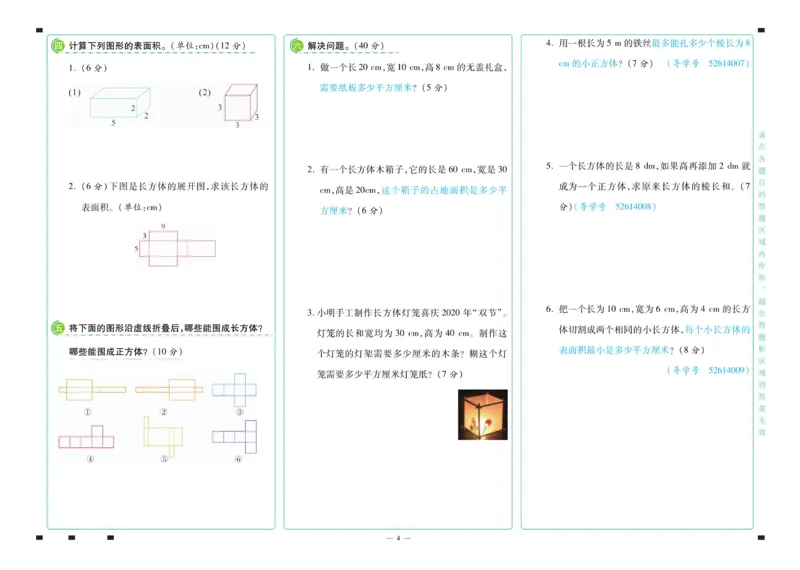Viewport: 800px width, 570px height.
Task: Click folding figure ② in section five
Action: point(169,390)
